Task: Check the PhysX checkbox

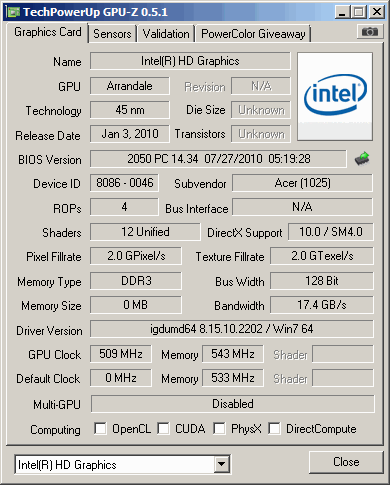Action: 219,429
